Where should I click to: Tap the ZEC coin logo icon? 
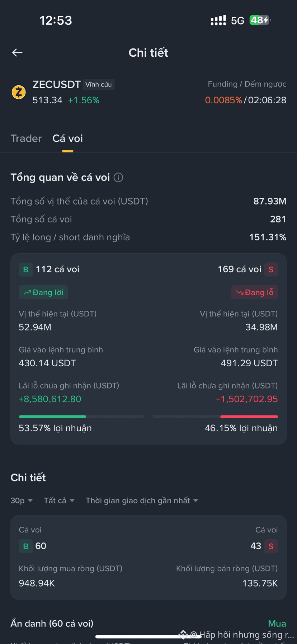coord(19,92)
